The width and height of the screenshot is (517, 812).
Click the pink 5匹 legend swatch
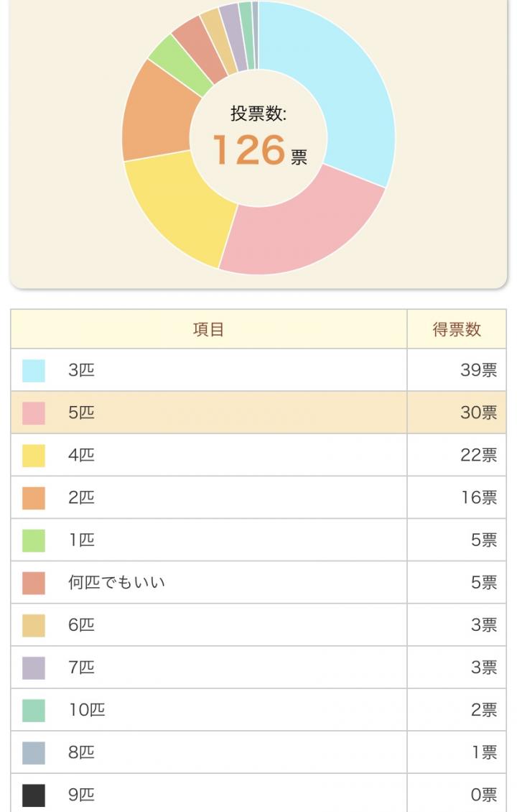[34, 413]
